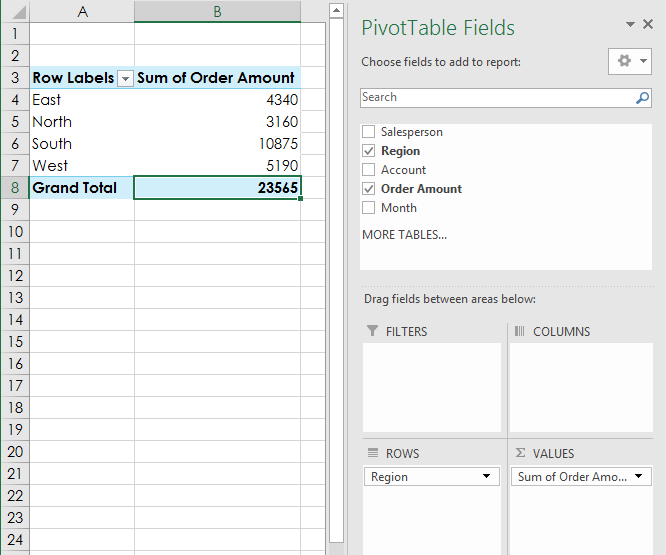This screenshot has height=555, width=666.
Task: Click the Values sigma icon
Action: (520, 453)
